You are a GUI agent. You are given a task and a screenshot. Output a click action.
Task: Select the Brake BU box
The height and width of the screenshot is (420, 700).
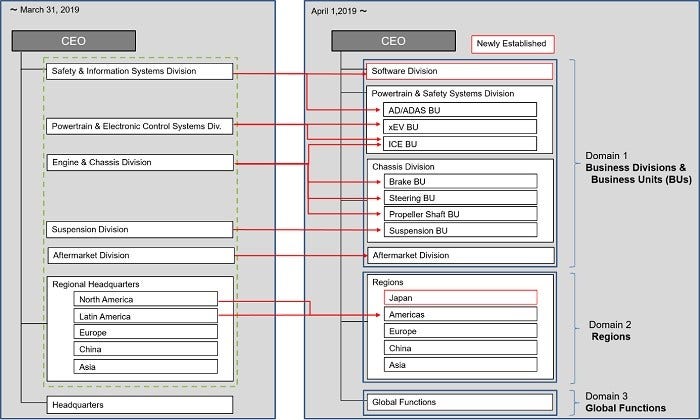[461, 181]
